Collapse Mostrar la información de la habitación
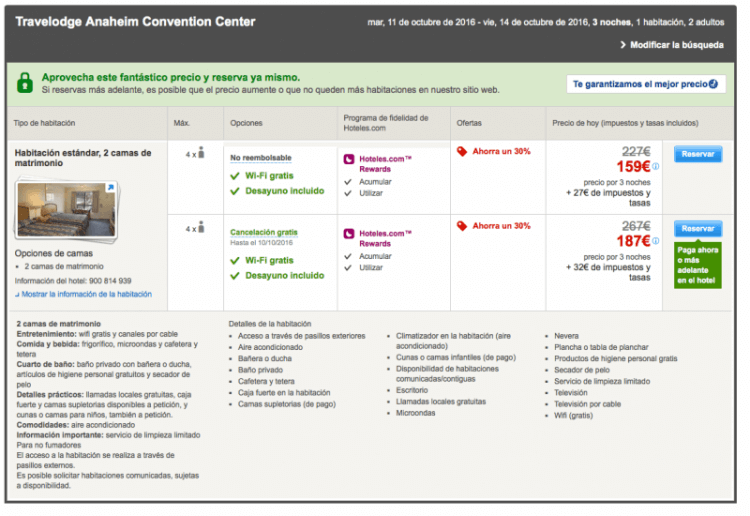This screenshot has width=750, height=516. tap(84, 294)
